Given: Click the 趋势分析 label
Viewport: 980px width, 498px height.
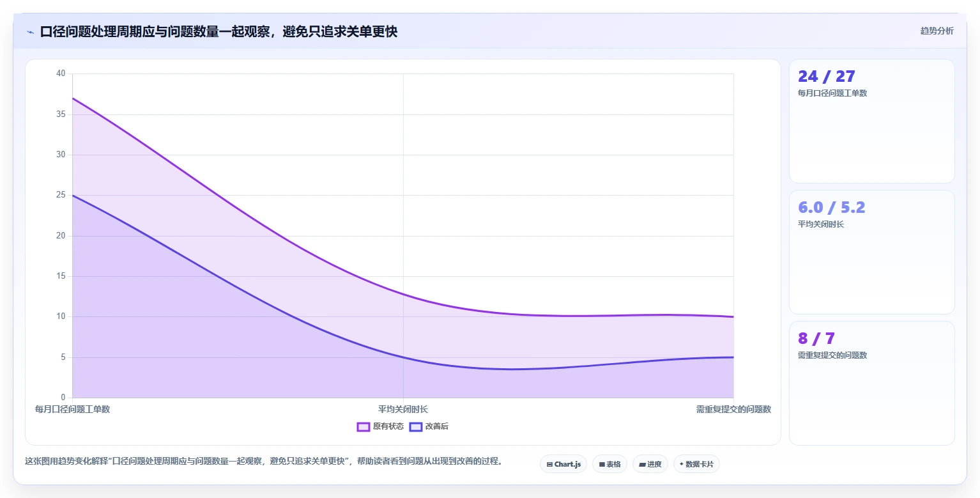Looking at the screenshot, I should click(937, 31).
